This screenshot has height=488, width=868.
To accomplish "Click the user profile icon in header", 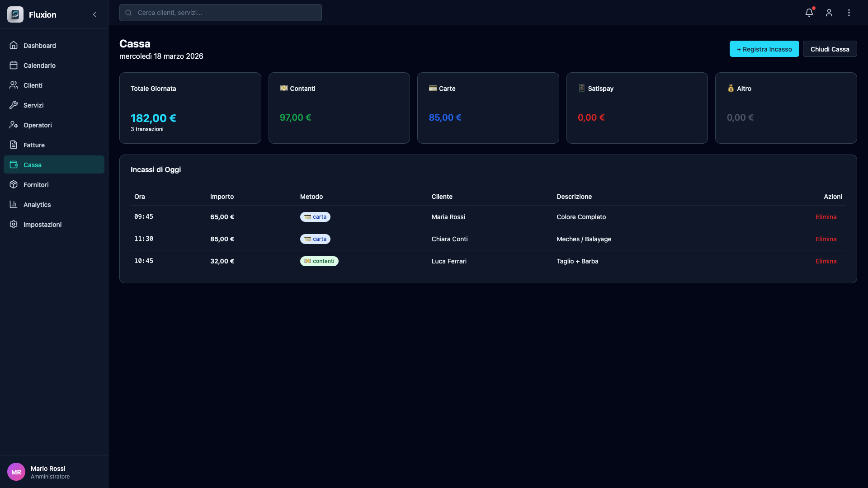I will click(x=829, y=13).
